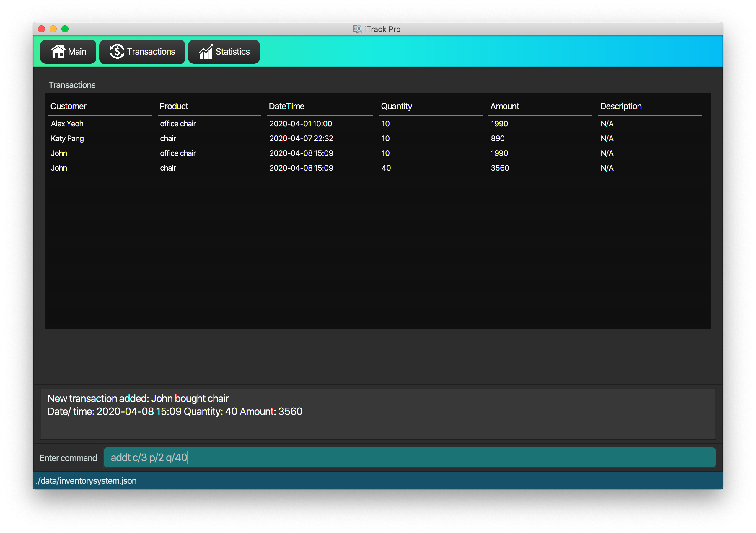
Task: Close the iTrack Pro window with red button
Action: (41, 29)
